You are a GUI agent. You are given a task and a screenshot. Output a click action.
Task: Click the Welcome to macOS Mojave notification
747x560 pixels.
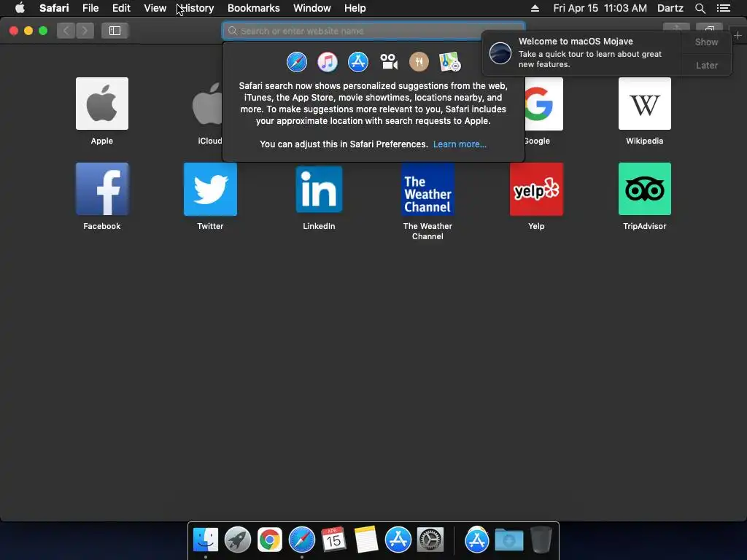pos(581,52)
